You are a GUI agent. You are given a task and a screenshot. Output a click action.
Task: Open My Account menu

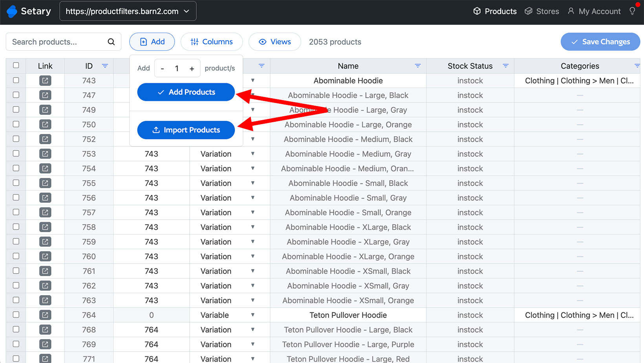594,11
